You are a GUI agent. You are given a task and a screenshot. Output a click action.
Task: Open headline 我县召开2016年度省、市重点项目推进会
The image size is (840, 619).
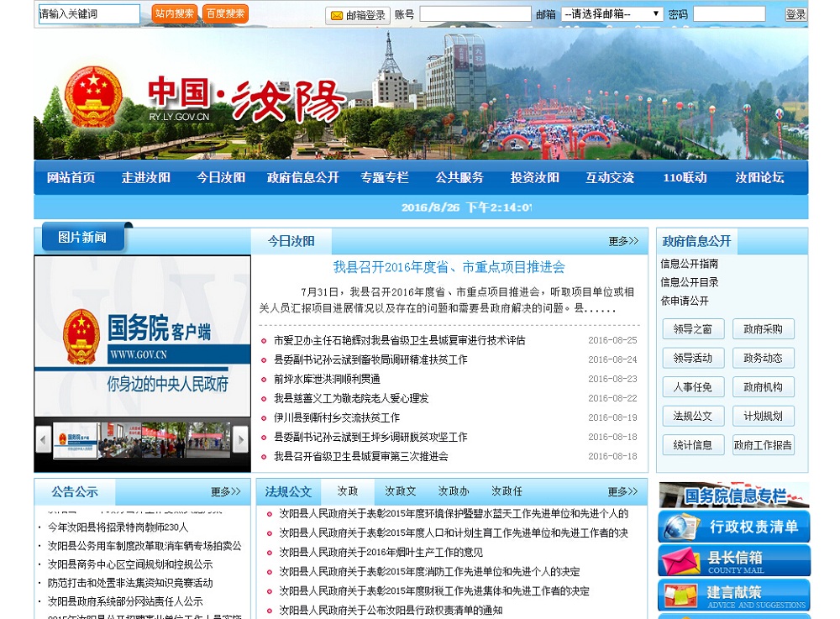(449, 267)
